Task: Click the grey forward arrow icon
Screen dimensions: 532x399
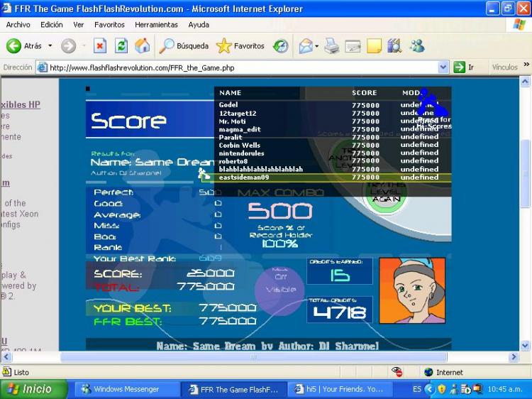Action: pos(68,46)
